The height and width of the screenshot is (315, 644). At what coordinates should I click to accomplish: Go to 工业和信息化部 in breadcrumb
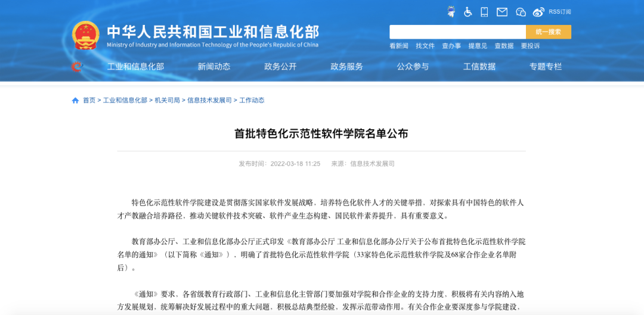(125, 101)
